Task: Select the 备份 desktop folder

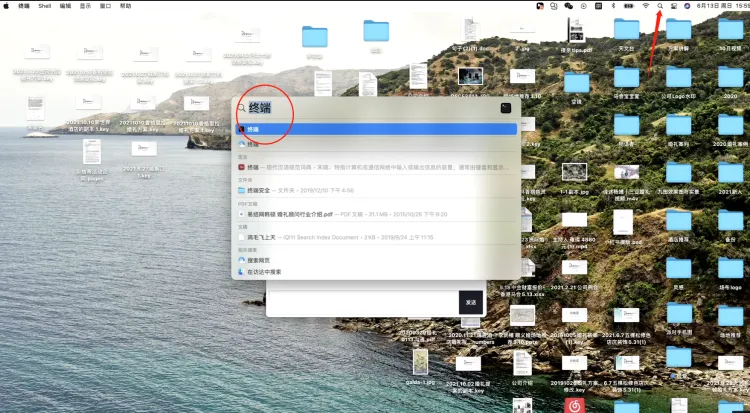Action: [x=730, y=225]
